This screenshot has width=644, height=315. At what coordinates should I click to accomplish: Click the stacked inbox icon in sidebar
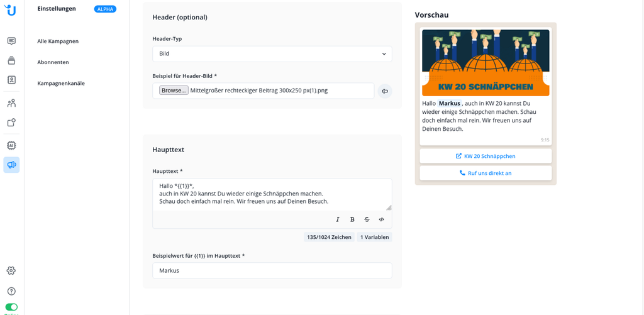11,60
